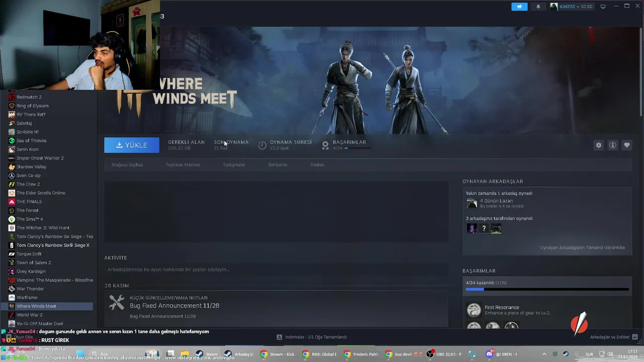
Task: Select Town of Salem 2
Action: [34, 262]
